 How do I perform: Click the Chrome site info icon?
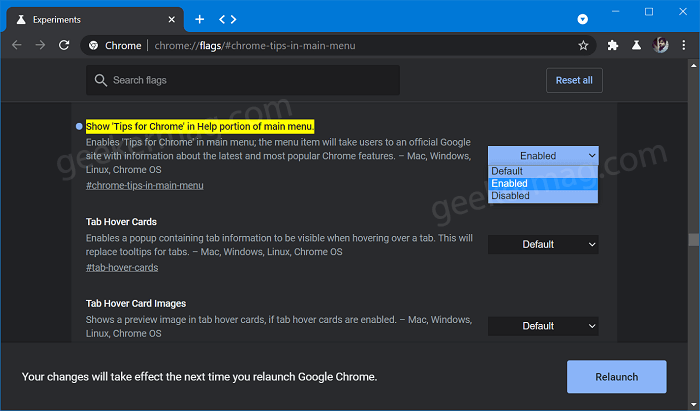pos(93,46)
